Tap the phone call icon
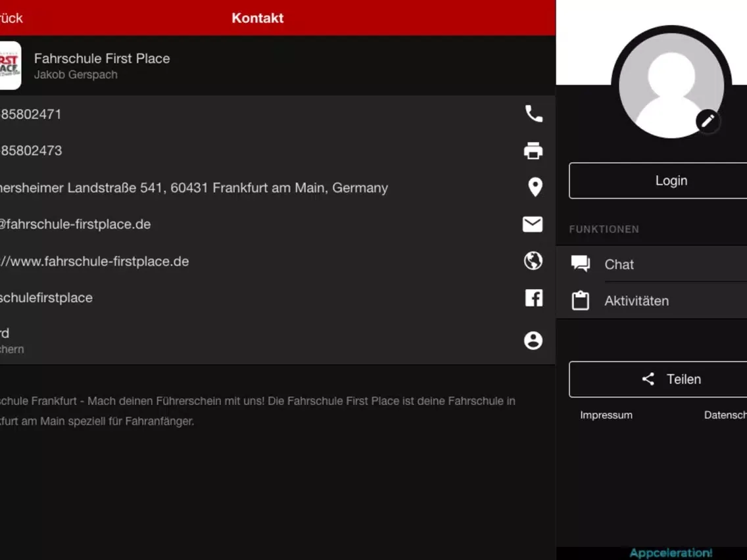The width and height of the screenshot is (747, 560). 533,114
